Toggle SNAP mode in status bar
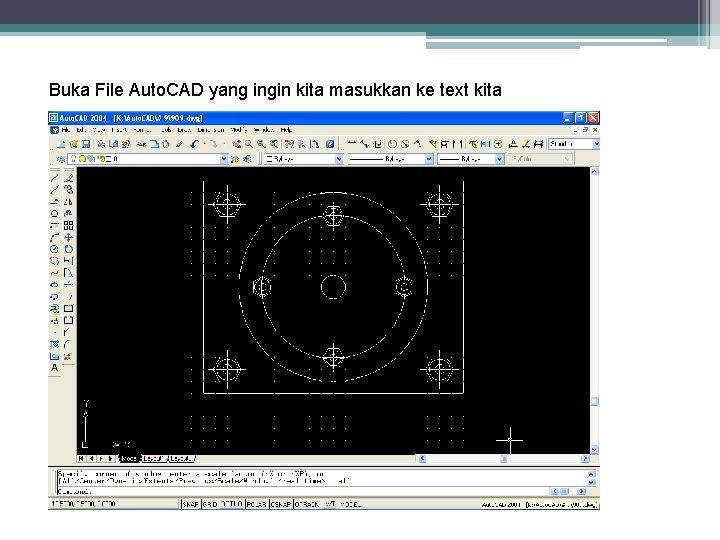Viewport: 720px width, 540px height. click(191, 504)
